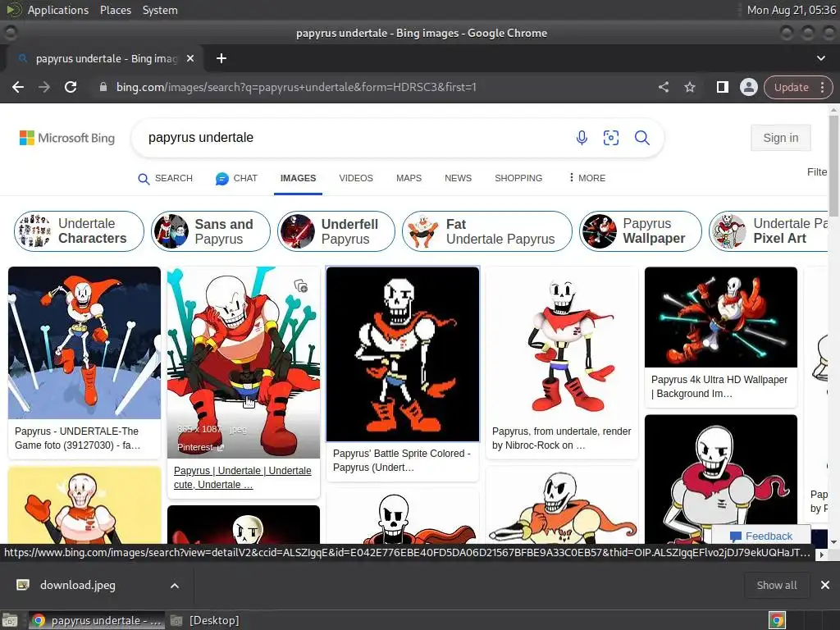Bookmark this page with the star icon
Image resolution: width=840 pixels, height=630 pixels.
(x=690, y=87)
